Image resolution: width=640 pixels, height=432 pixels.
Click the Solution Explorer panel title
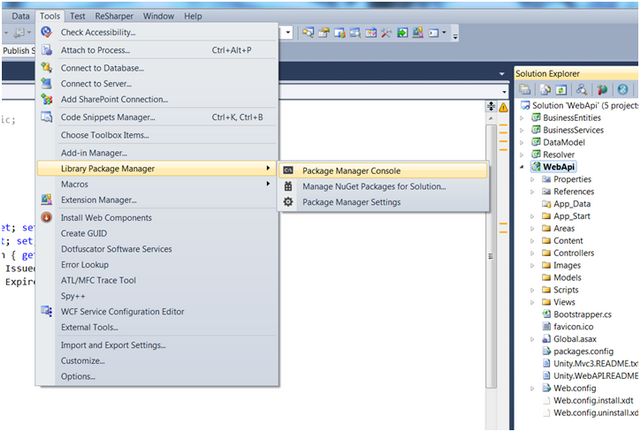tap(547, 73)
